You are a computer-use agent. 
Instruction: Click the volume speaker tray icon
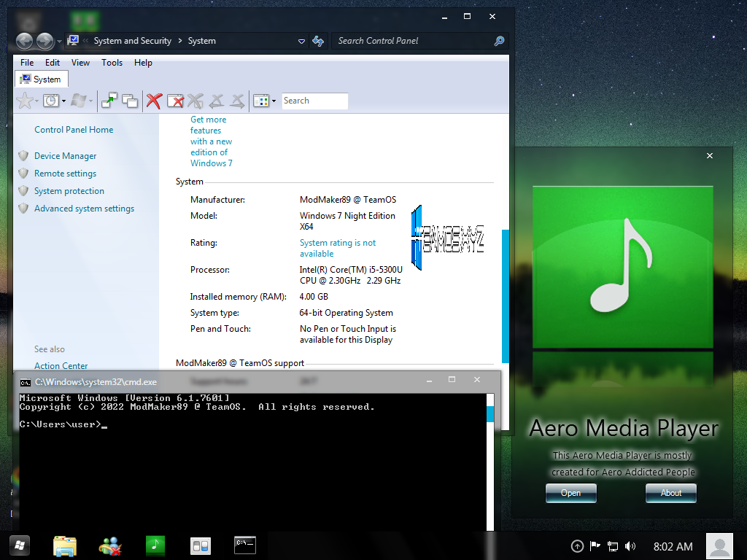[630, 546]
